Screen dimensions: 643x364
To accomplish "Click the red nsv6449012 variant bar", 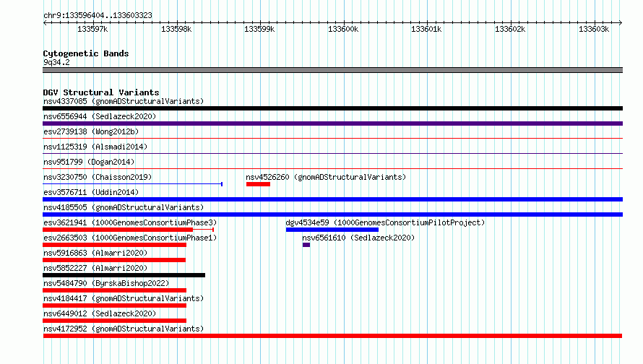I will point(114,321).
